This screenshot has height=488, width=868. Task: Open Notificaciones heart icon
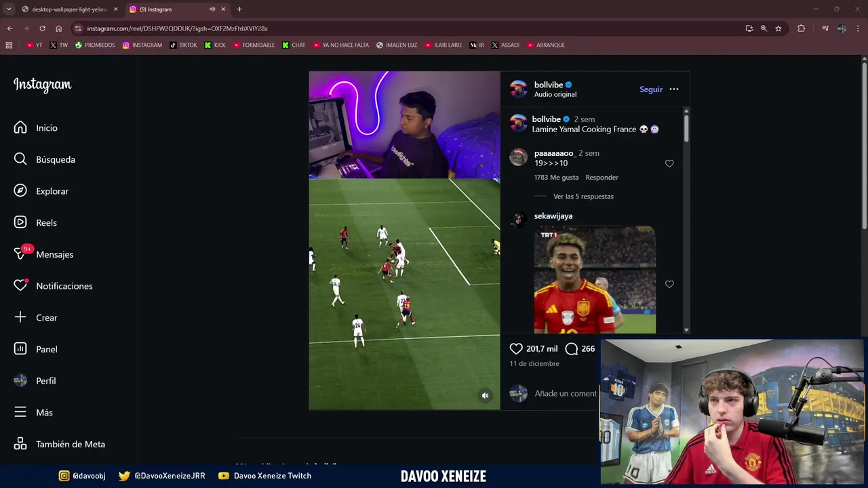pos(20,286)
